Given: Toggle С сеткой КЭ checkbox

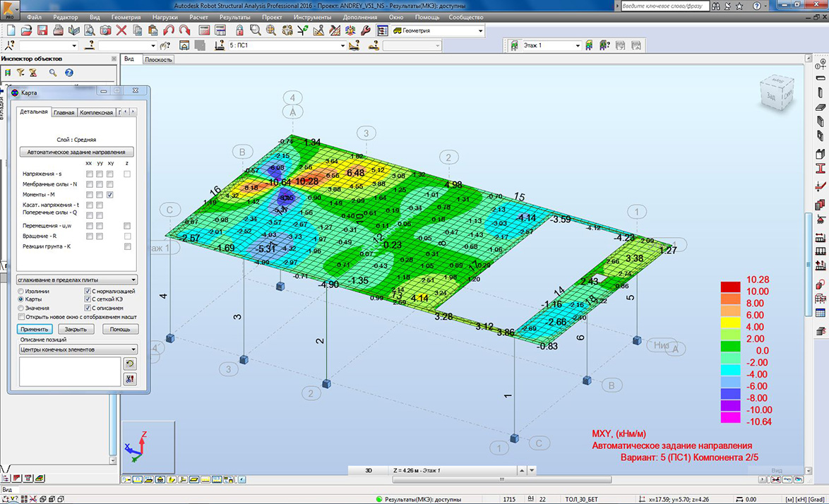Looking at the screenshot, I should (x=88, y=299).
